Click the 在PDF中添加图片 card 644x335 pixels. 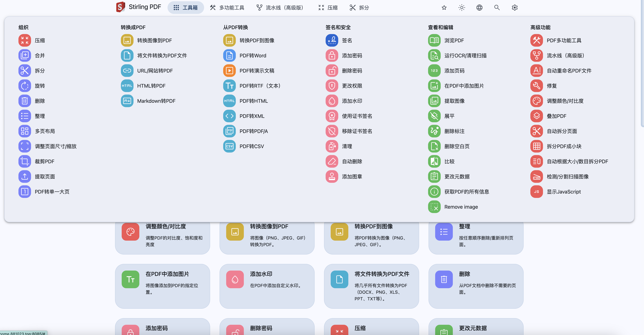pyautogui.click(x=162, y=286)
